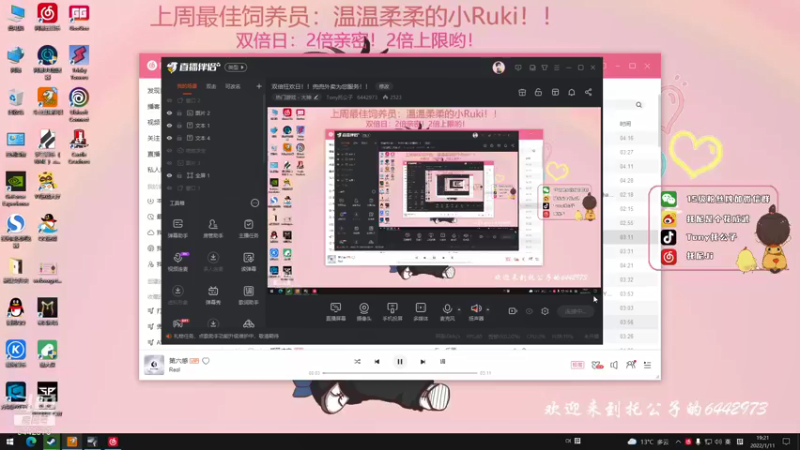Show the hidden 窗口 1 source

[x=169, y=188]
